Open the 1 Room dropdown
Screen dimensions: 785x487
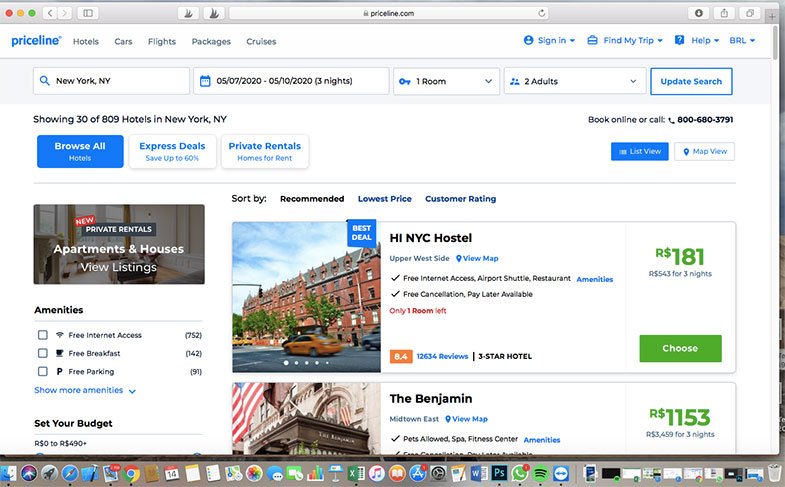coord(446,81)
